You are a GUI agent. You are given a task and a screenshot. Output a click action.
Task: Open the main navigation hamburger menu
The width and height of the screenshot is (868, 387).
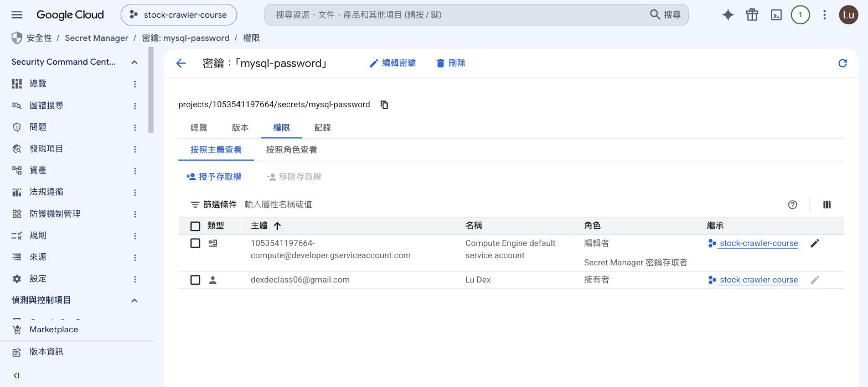click(x=17, y=15)
